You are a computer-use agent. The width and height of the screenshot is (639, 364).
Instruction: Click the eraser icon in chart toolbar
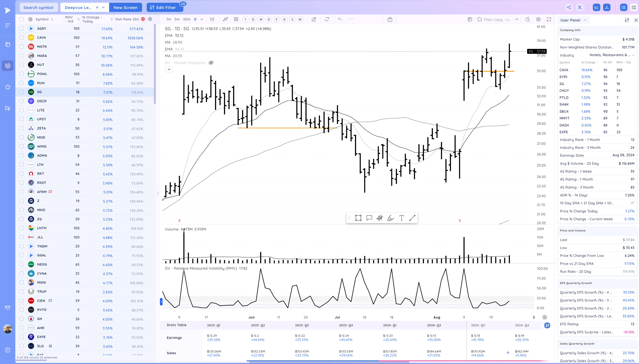(314, 19)
